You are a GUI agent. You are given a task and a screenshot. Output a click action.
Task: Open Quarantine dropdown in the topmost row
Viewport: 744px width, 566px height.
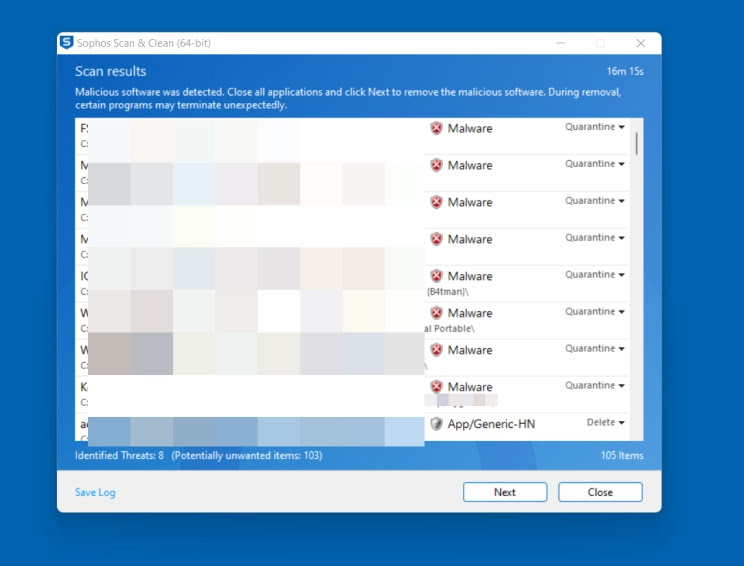coord(595,127)
